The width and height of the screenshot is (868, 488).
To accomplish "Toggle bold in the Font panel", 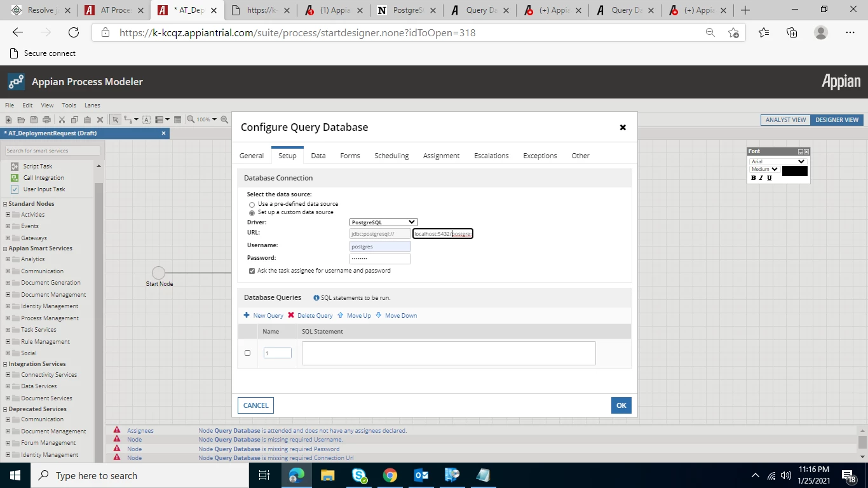I will [754, 178].
